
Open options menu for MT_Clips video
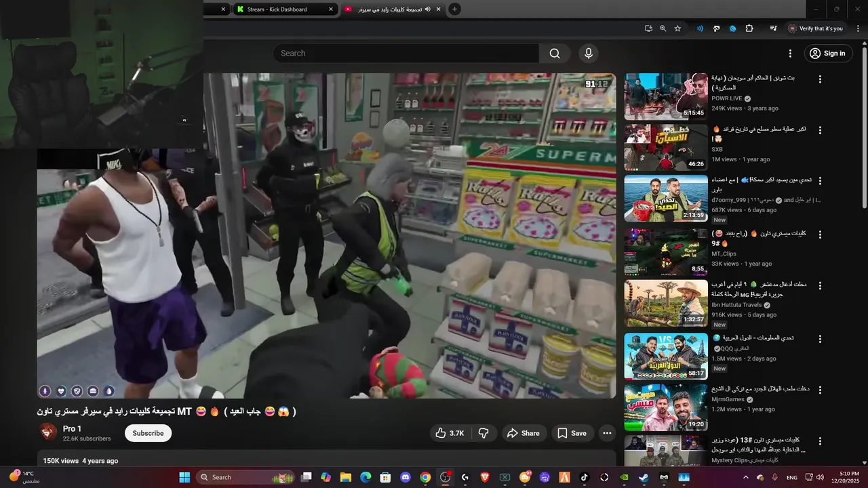pos(820,235)
